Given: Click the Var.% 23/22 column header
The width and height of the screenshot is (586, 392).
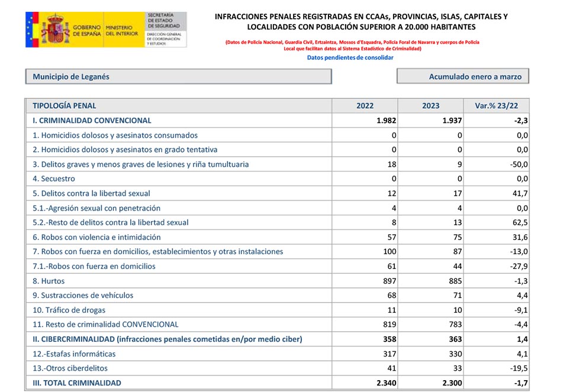Looking at the screenshot, I should [496, 106].
